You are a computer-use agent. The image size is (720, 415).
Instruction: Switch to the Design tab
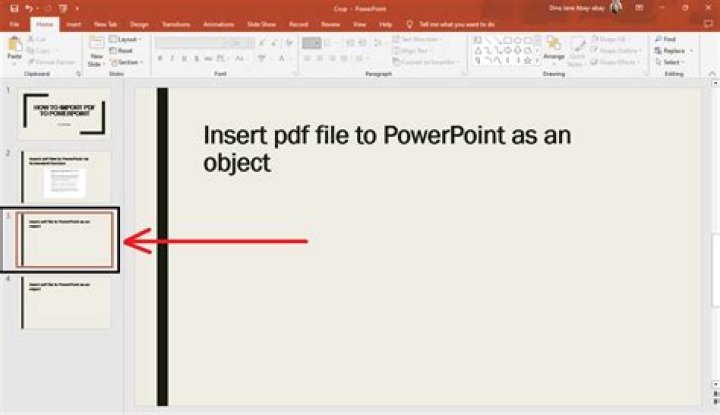[x=139, y=24]
